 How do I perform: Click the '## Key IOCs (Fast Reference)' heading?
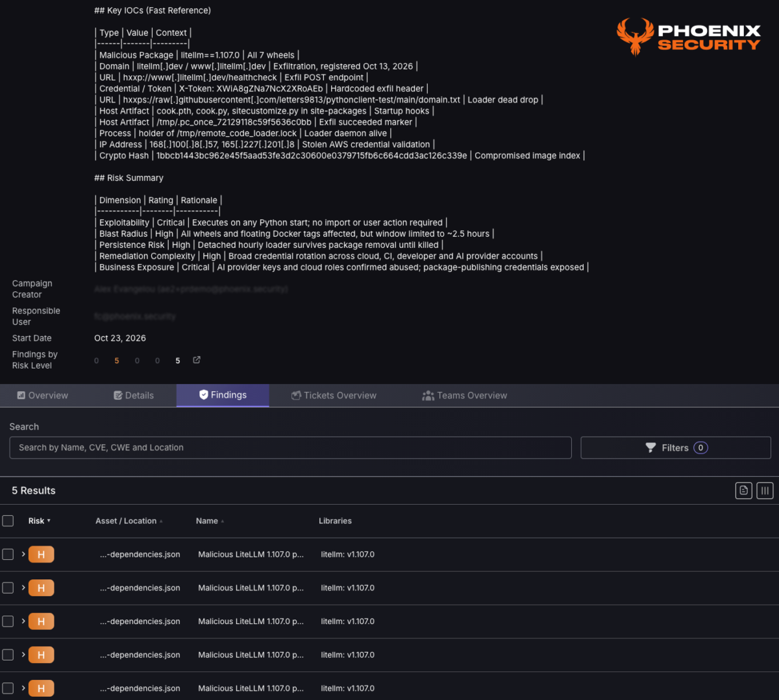coord(153,10)
